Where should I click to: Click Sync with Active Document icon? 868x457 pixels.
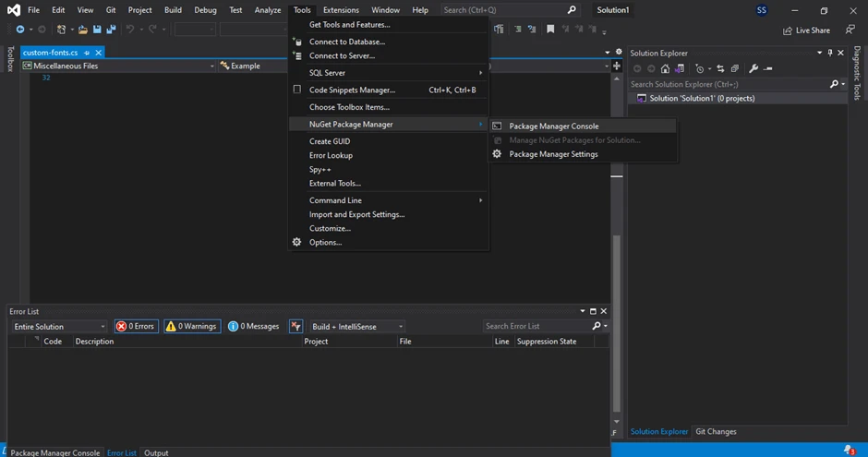click(x=721, y=68)
